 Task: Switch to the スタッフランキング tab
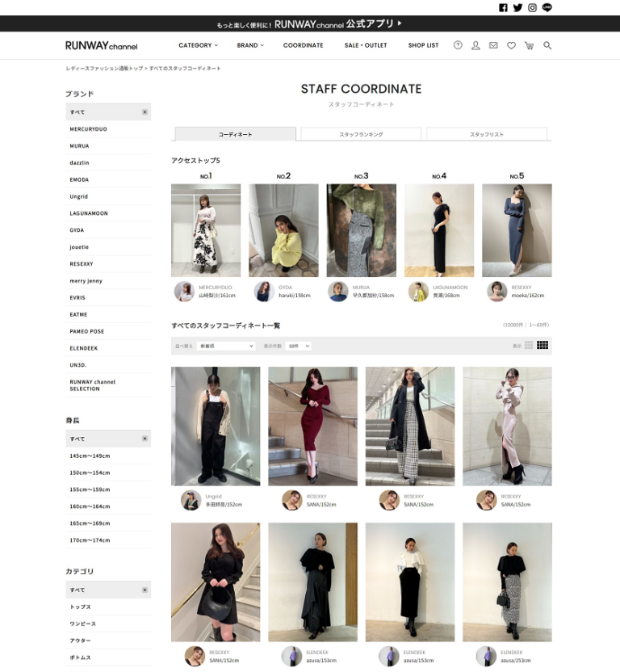[x=361, y=134]
